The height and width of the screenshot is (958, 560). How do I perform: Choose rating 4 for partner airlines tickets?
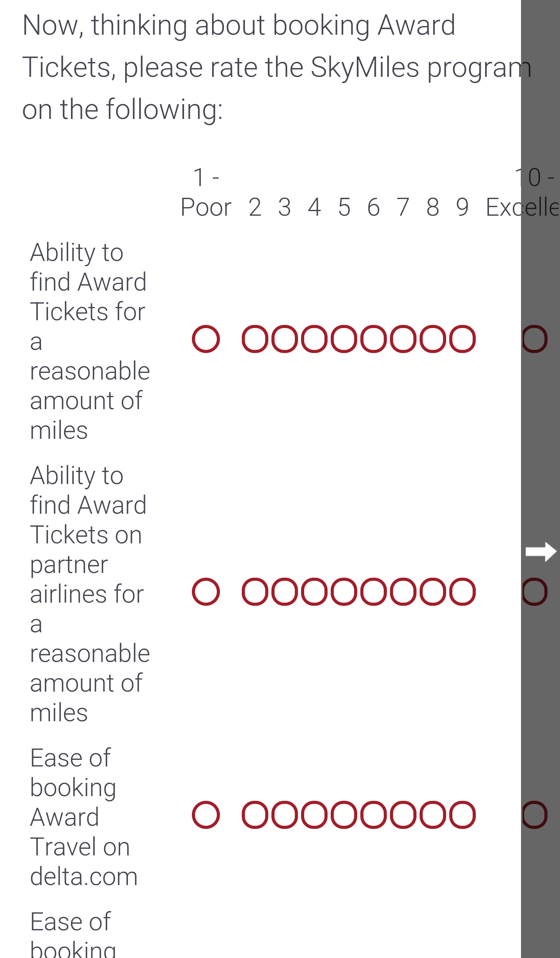[x=314, y=592]
